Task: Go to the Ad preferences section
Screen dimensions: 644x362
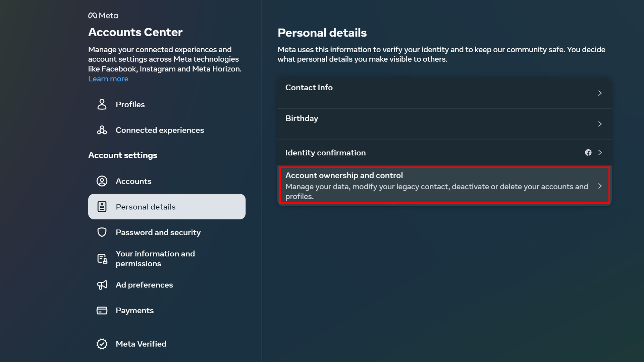Action: point(144,285)
